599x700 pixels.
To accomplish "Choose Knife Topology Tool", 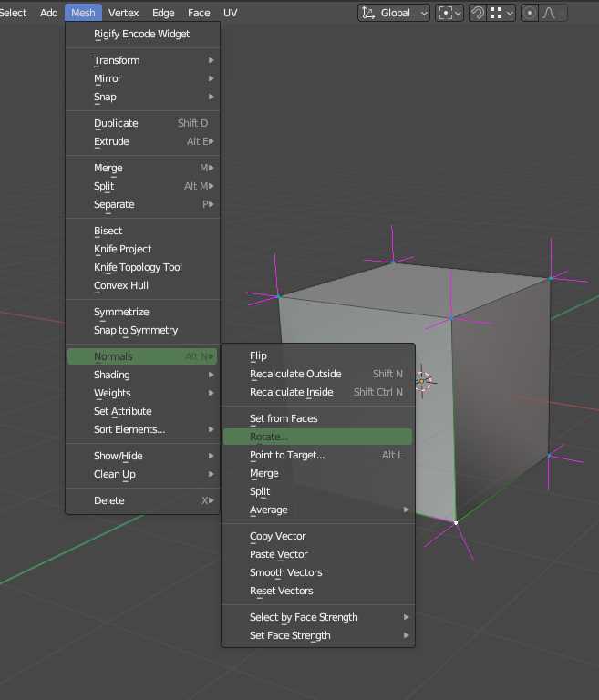I will pyautogui.click(x=142, y=267).
